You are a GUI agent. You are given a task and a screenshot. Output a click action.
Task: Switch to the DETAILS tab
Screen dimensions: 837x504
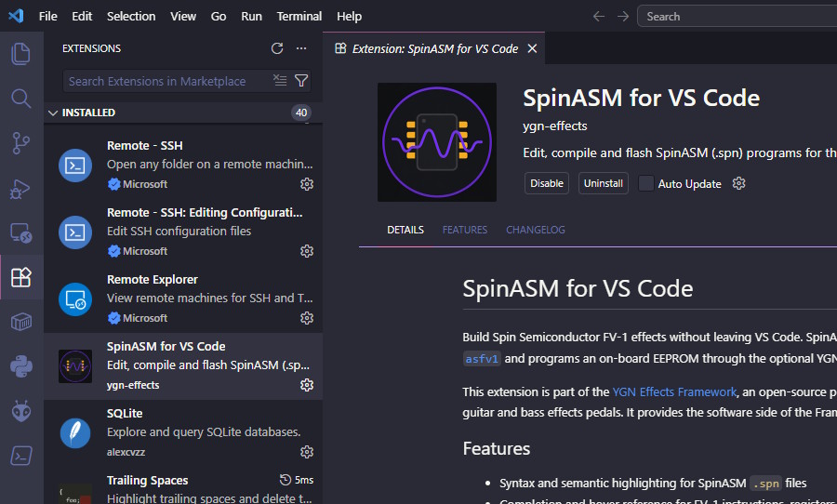(405, 230)
